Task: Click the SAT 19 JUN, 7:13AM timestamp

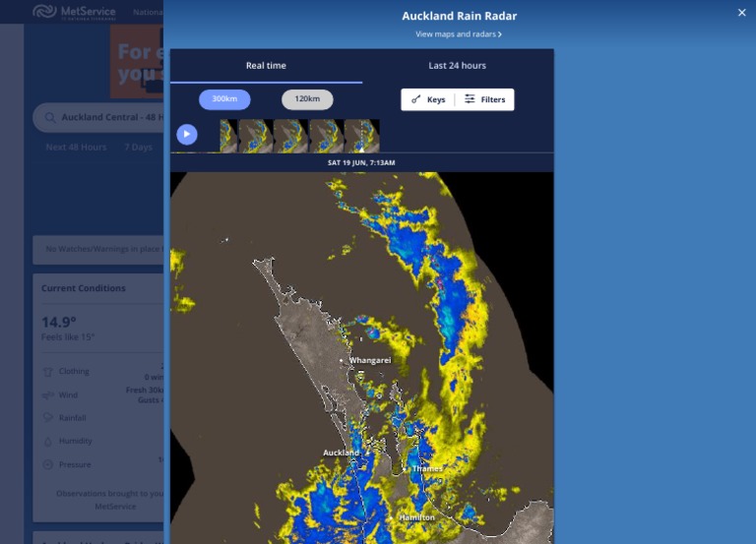Action: 361,163
